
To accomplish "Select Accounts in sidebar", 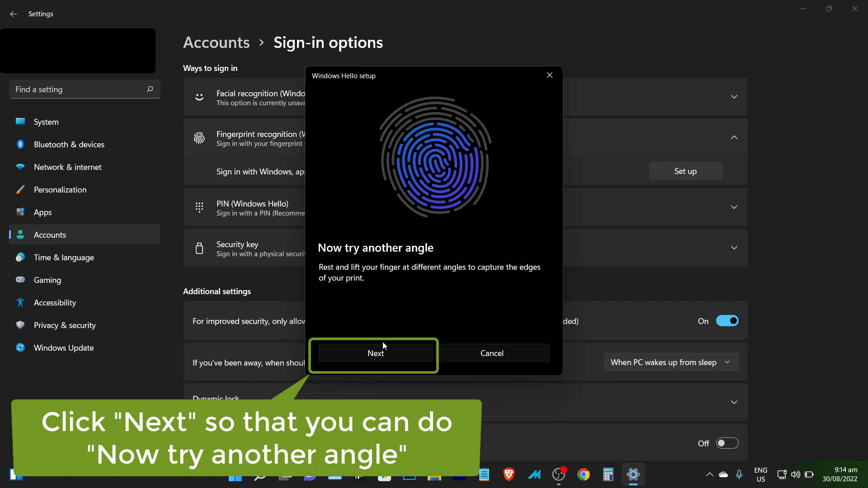I will (85, 235).
